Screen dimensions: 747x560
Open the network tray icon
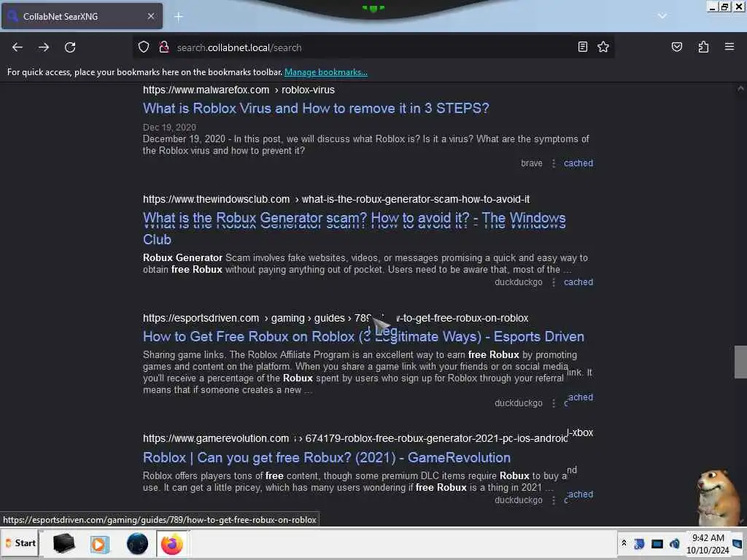(639, 543)
